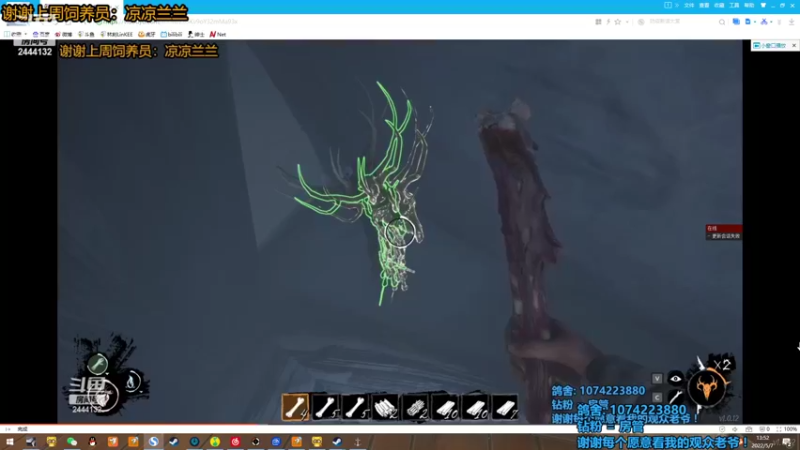This screenshot has width=800, height=450.
Task: Click the lightning speed-mode icon
Action: point(608,22)
